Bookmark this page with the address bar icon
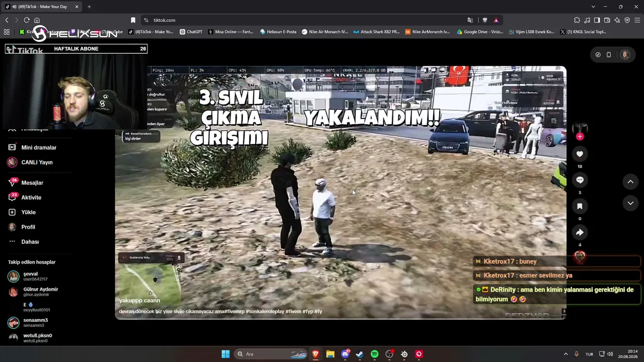The image size is (644, 362). point(133,20)
